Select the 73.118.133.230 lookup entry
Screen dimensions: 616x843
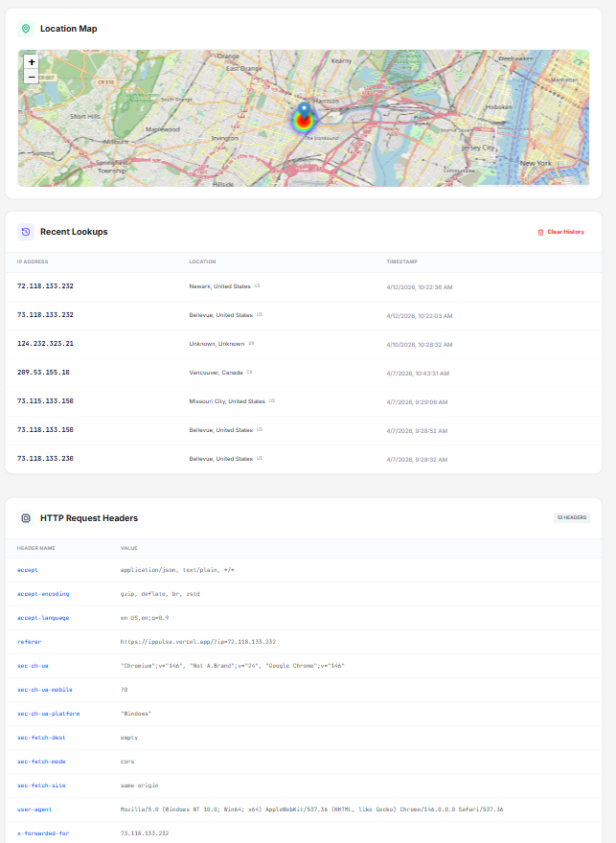[x=45, y=459]
